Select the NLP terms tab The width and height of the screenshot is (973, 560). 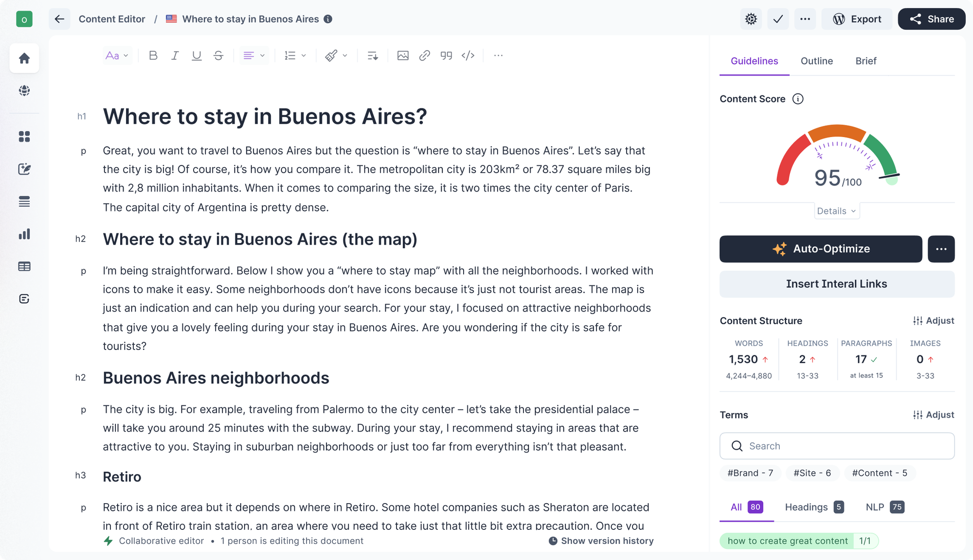click(884, 507)
